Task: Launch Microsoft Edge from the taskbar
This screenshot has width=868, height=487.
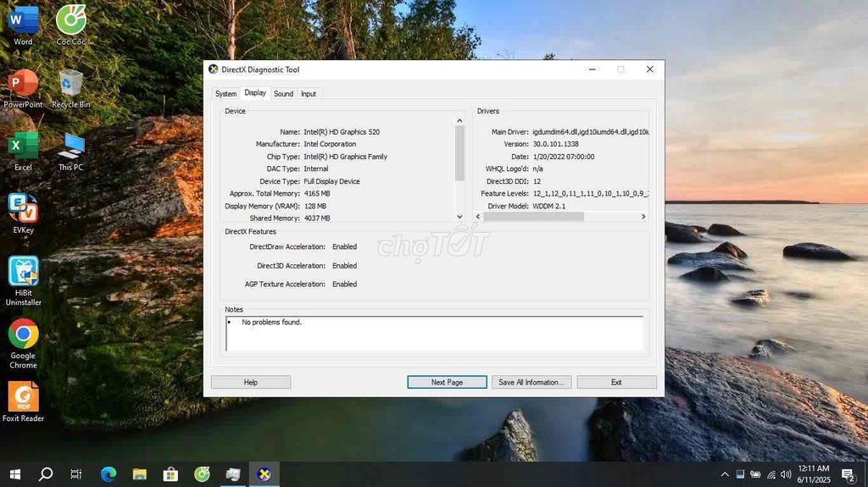Action: pos(108,474)
